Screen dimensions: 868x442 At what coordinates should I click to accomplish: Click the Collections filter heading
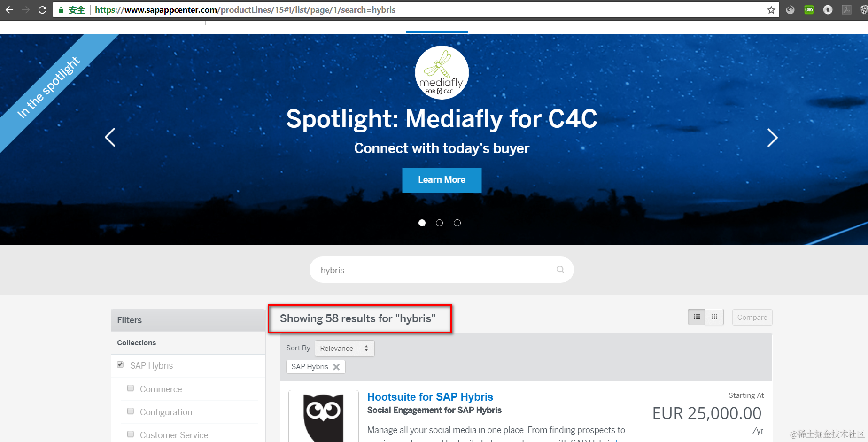pyautogui.click(x=137, y=343)
